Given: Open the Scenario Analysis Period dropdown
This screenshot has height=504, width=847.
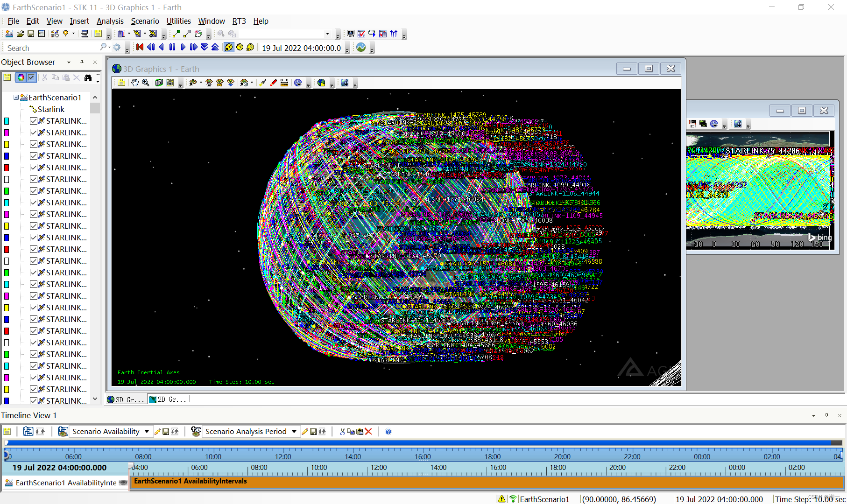Looking at the screenshot, I should tap(294, 432).
